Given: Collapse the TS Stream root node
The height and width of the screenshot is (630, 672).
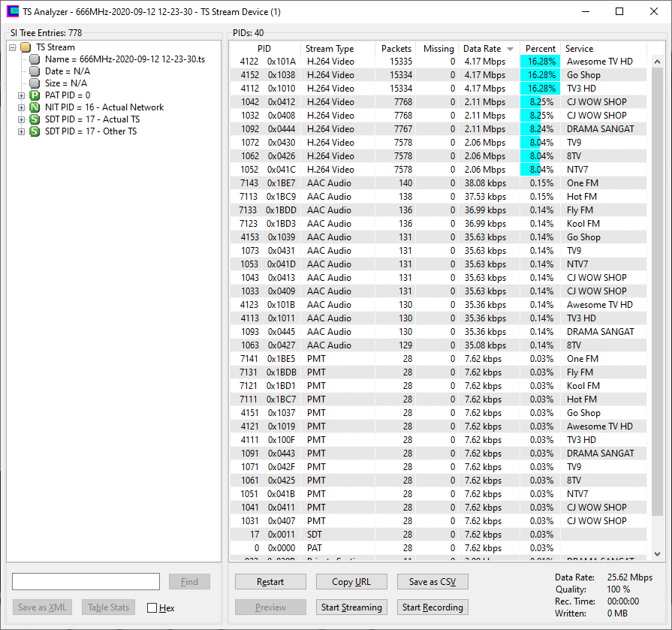Looking at the screenshot, I should [x=13, y=47].
